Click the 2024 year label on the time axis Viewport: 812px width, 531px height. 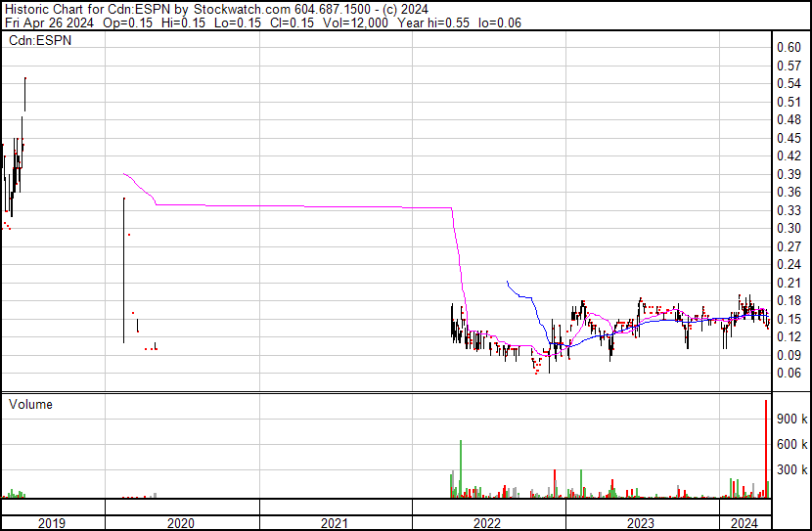(x=744, y=523)
